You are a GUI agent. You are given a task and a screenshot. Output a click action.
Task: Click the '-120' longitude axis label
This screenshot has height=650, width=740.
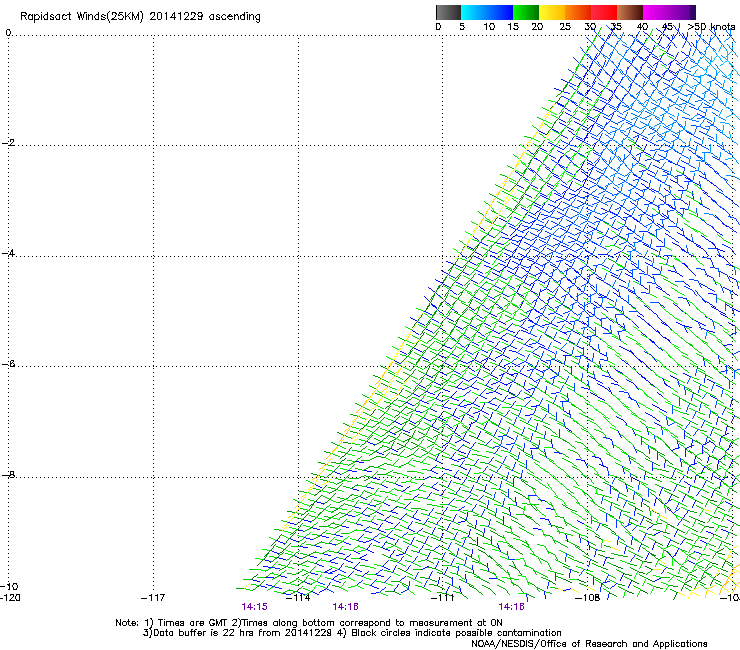(10, 598)
